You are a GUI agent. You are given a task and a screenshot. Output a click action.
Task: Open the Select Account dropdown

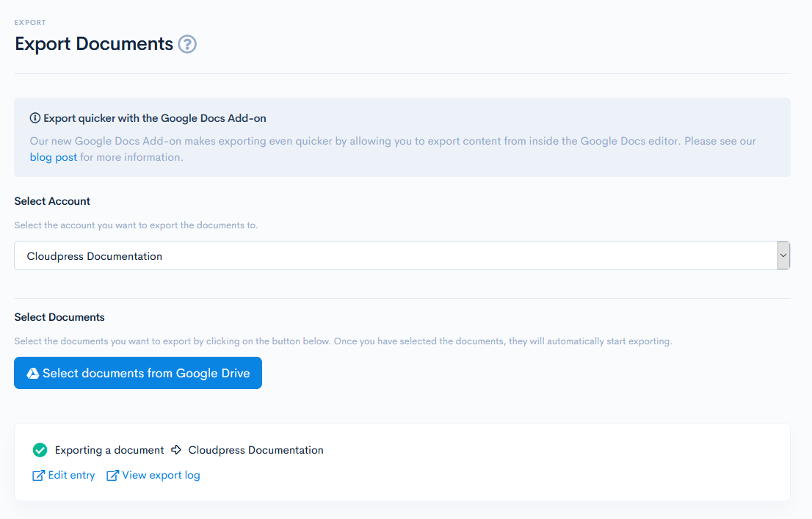click(x=395, y=256)
